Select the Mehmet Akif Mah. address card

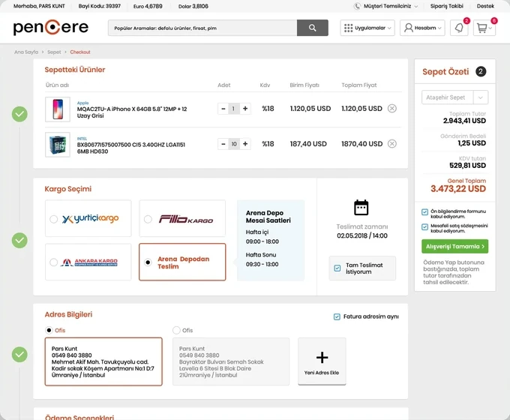103,361
